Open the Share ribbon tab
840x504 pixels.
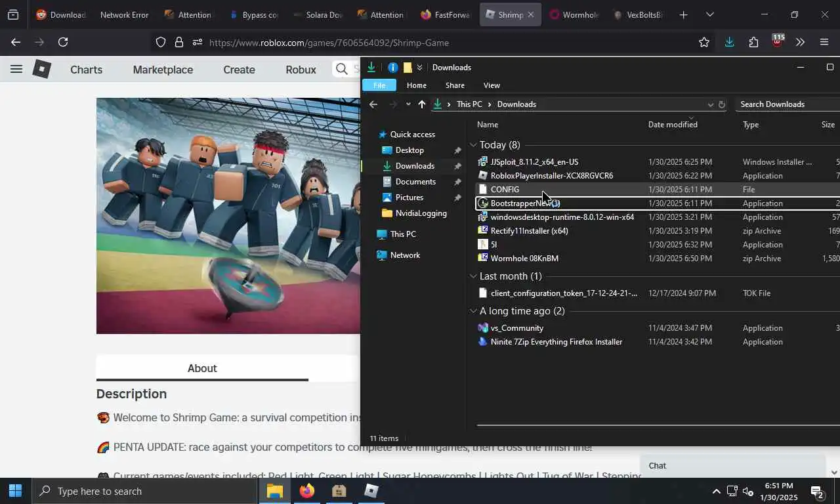click(x=455, y=85)
